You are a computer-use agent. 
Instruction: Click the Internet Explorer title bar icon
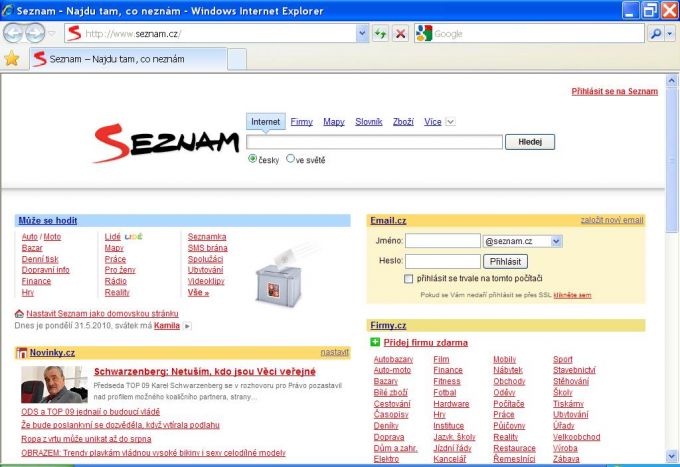[x=8, y=10]
